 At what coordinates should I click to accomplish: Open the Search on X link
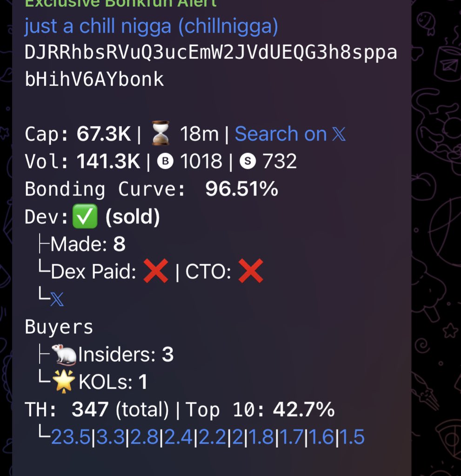(290, 133)
